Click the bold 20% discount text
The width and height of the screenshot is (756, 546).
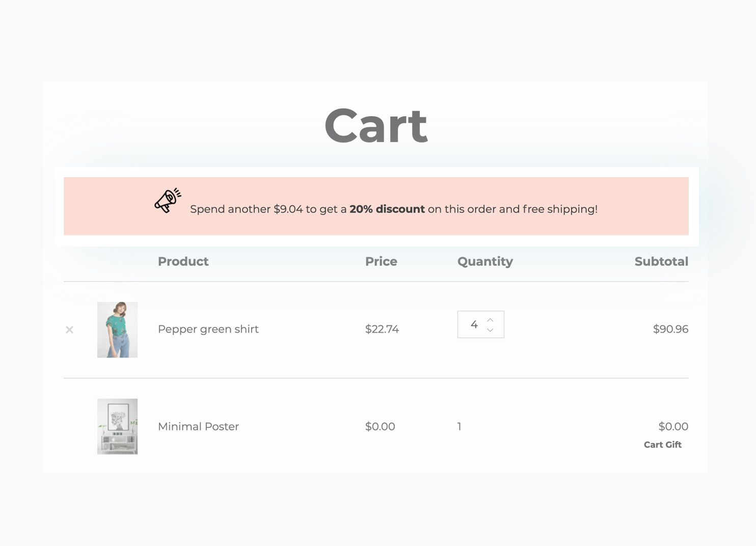pyautogui.click(x=387, y=209)
